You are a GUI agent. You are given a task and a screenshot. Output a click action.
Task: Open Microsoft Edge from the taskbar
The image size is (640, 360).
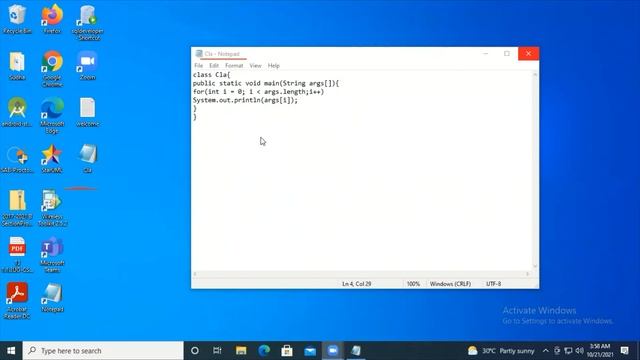coord(264,351)
